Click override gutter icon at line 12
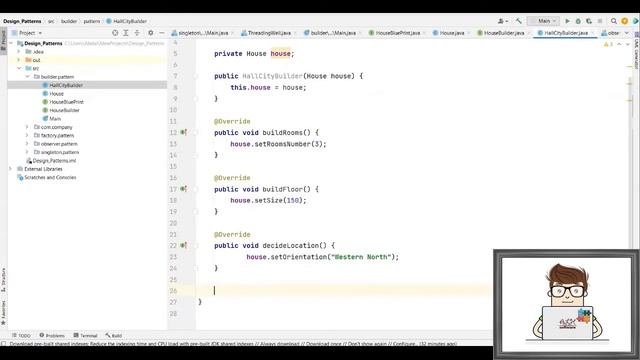 click(184, 132)
